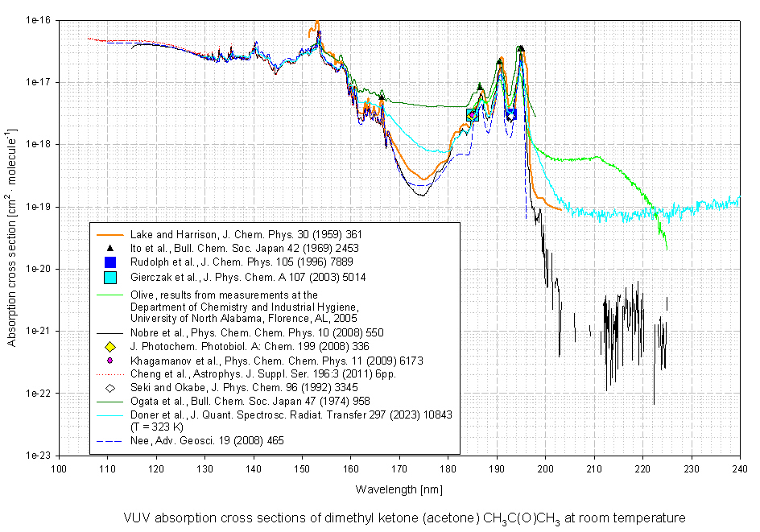Click the VUV absorption cross sections chart caption

point(404,518)
